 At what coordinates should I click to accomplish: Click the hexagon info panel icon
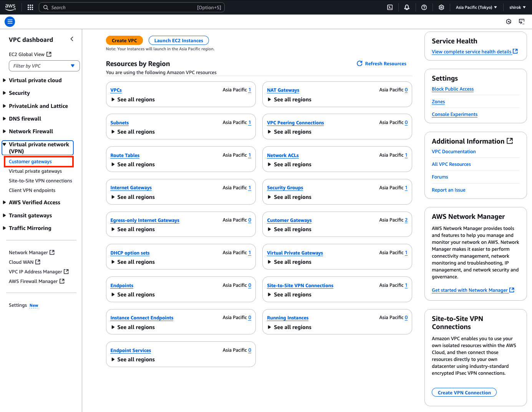509,22
